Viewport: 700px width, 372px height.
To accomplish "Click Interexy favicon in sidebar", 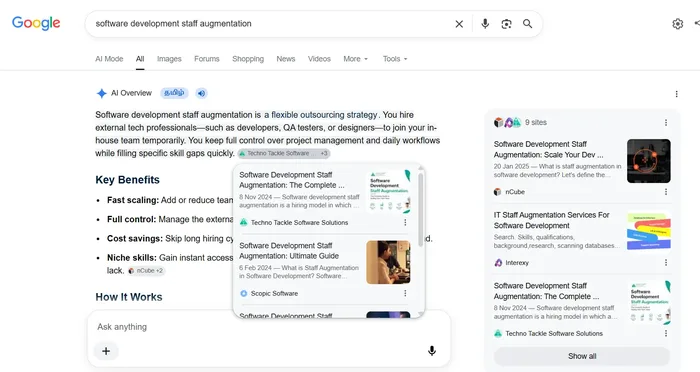I will click(x=498, y=263).
